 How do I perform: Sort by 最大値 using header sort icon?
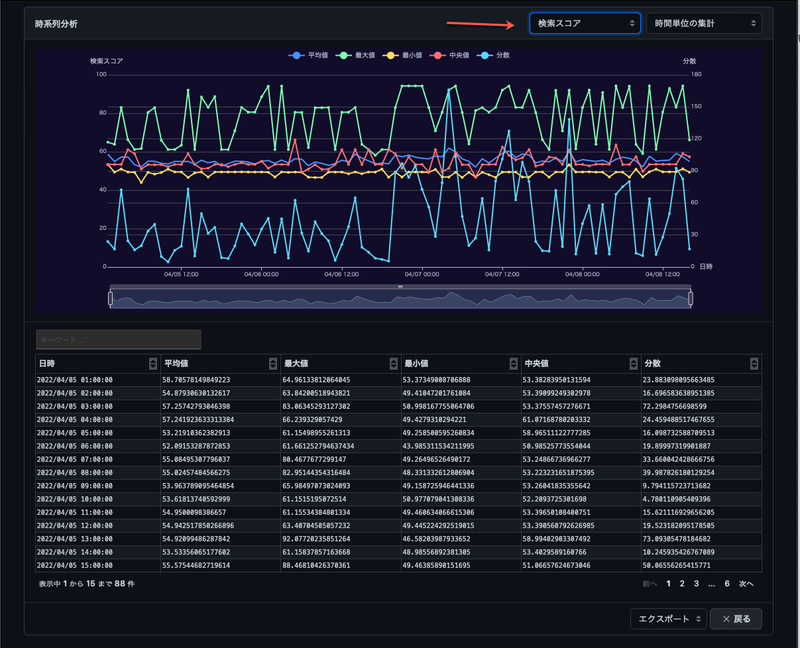click(393, 364)
